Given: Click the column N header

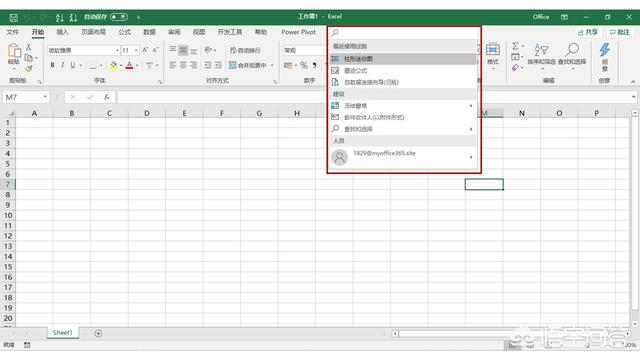Looking at the screenshot, I should pyautogui.click(x=522, y=113).
